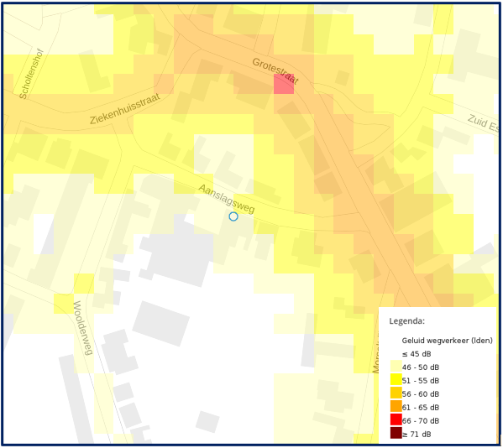Click the Ziekenhuisstraat street label
Screen dimensions: 503x448
125,109
